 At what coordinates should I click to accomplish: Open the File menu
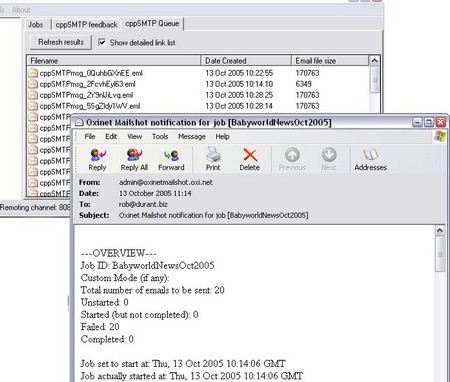(90, 136)
